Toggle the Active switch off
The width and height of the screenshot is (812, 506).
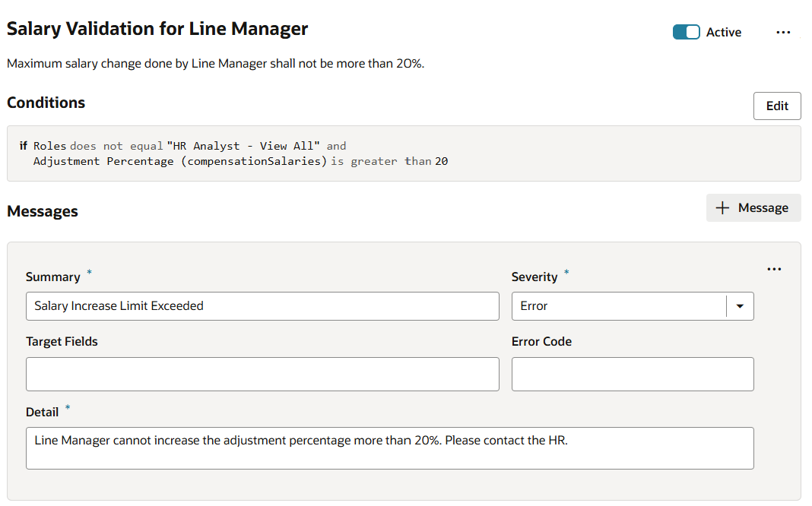point(686,32)
